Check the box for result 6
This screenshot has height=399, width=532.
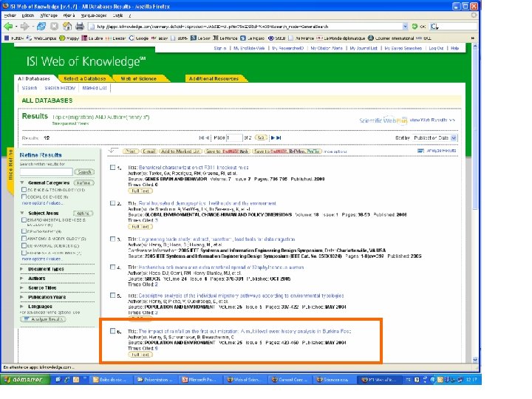(x=112, y=331)
